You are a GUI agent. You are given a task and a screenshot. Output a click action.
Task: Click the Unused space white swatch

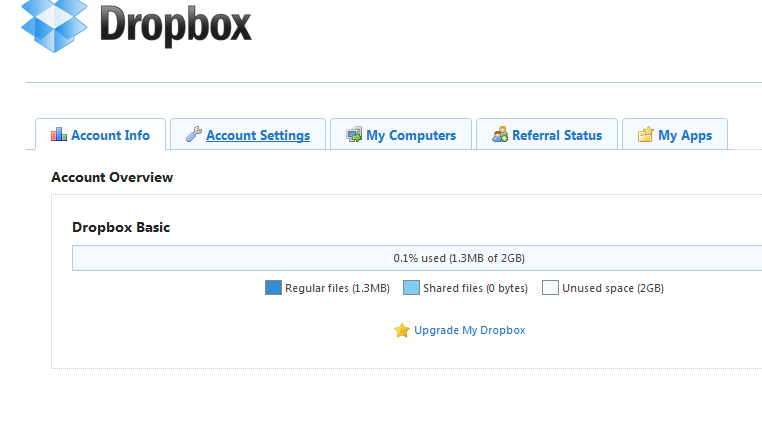tap(550, 288)
